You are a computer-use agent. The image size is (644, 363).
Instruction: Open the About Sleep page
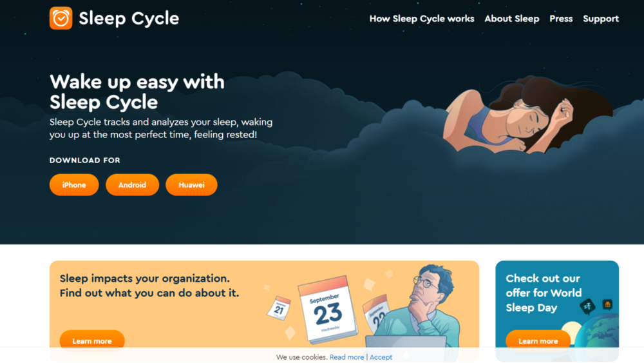tap(512, 19)
